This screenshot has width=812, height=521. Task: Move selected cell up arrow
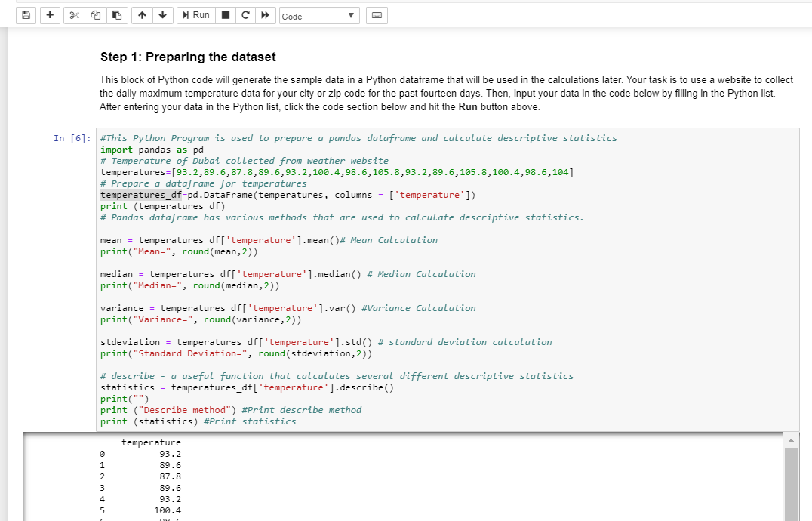(142, 16)
